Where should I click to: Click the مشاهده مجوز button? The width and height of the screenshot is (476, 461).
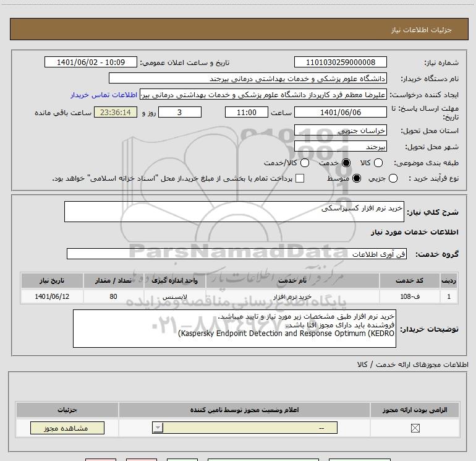[x=67, y=428]
